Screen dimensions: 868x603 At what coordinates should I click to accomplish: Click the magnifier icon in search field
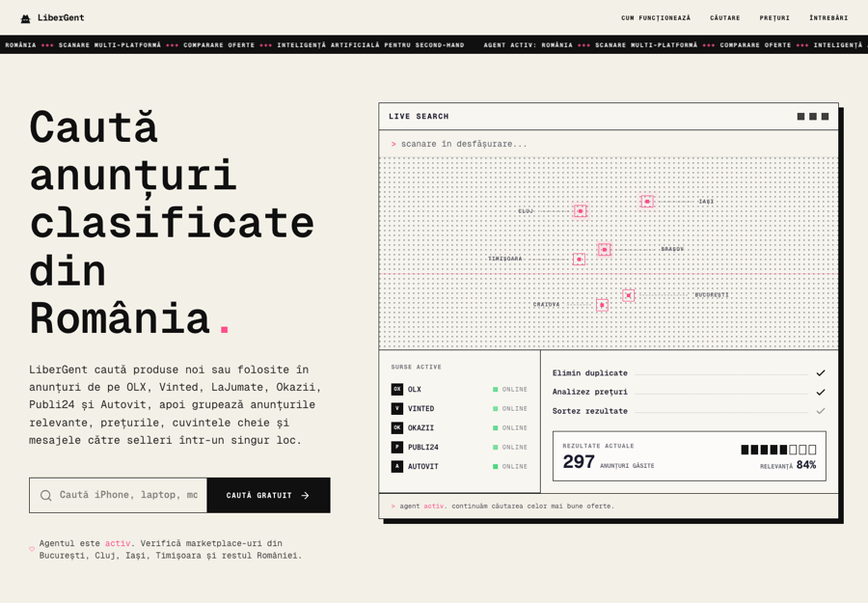click(x=46, y=495)
